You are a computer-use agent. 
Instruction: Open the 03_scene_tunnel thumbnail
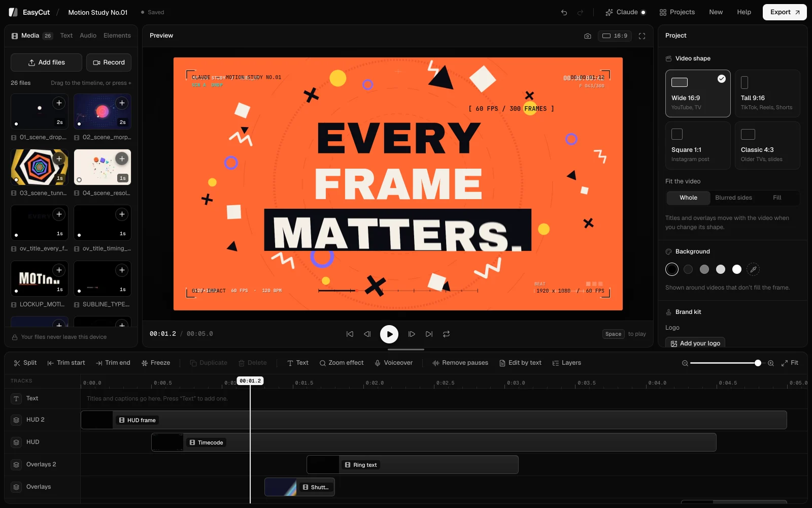coord(40,167)
